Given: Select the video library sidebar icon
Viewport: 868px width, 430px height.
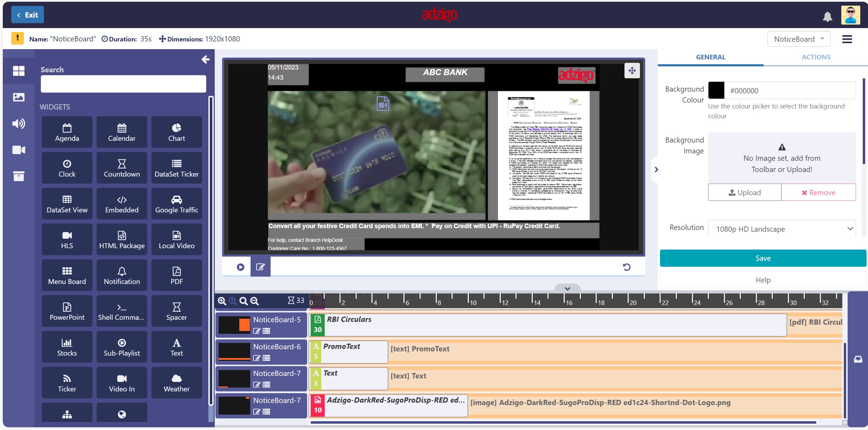Looking at the screenshot, I should (19, 150).
